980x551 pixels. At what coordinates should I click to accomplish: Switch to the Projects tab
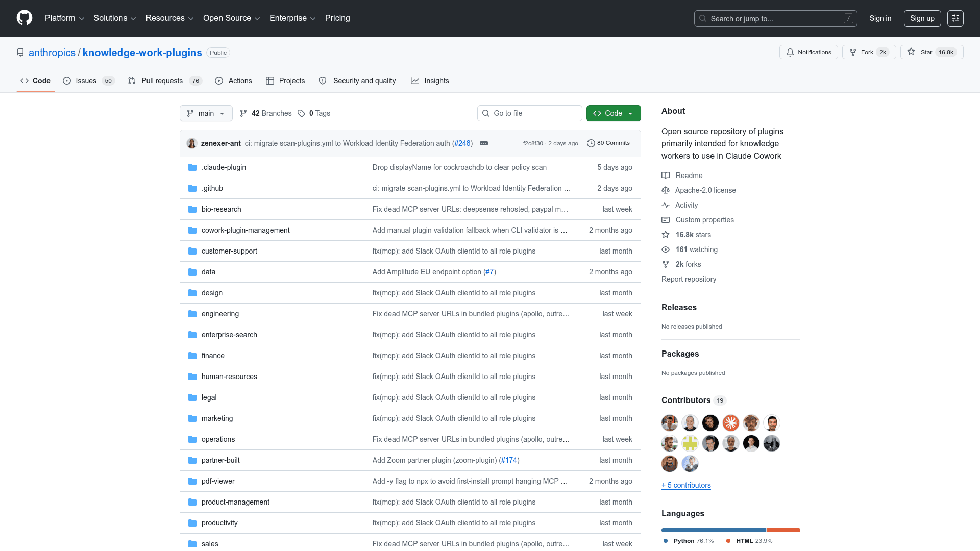pos(285,81)
